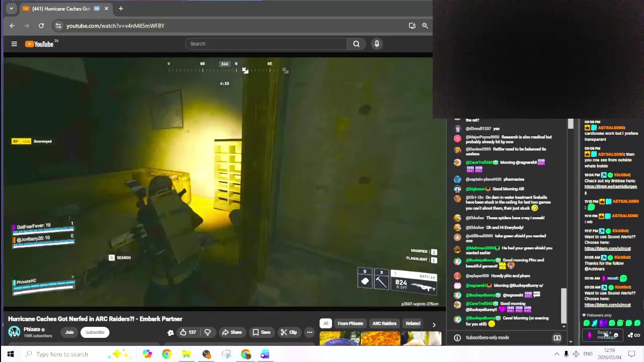
Task: Select the Related filter chip
Action: click(413, 324)
